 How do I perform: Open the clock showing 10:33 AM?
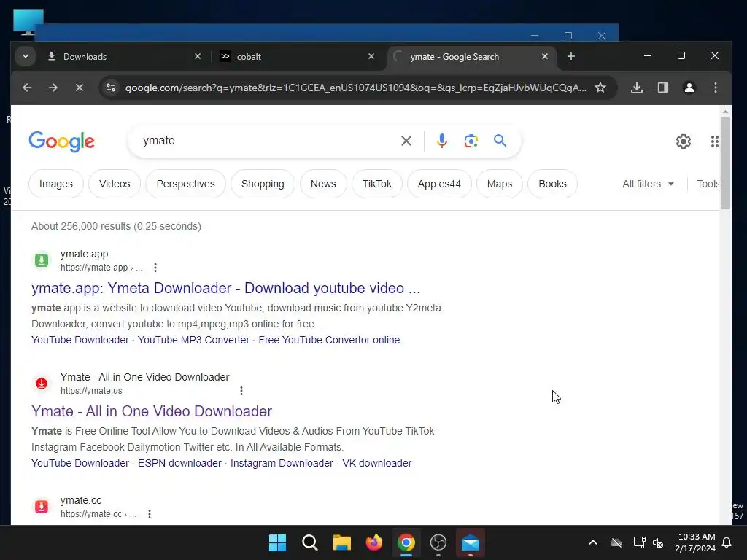(695, 542)
